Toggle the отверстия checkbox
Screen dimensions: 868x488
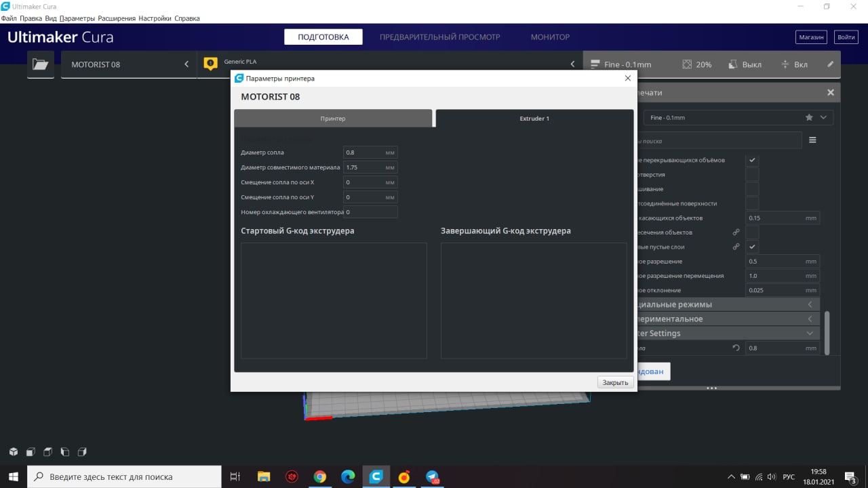(752, 175)
